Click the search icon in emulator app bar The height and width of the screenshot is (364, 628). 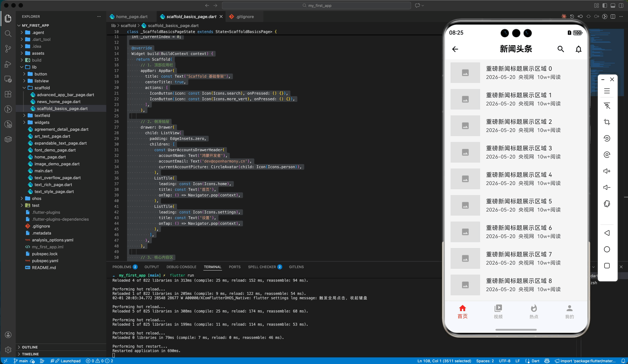pyautogui.click(x=560, y=49)
